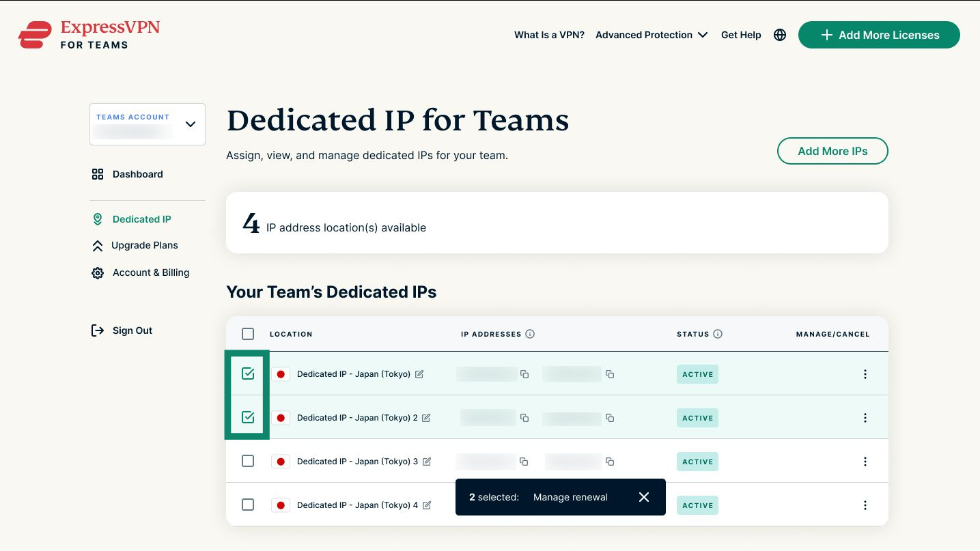The image size is (980, 551).
Task: Open Upgrade Plans page
Action: click(x=144, y=245)
